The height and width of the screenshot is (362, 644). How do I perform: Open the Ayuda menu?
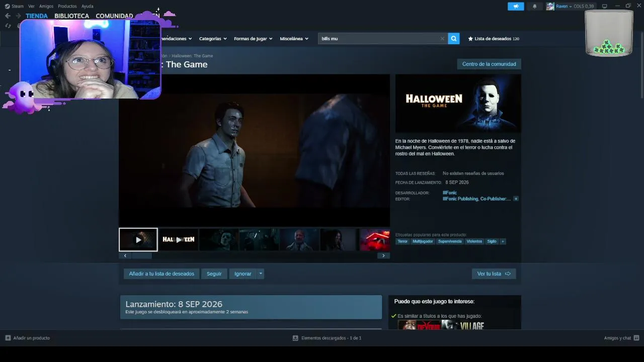88,6
